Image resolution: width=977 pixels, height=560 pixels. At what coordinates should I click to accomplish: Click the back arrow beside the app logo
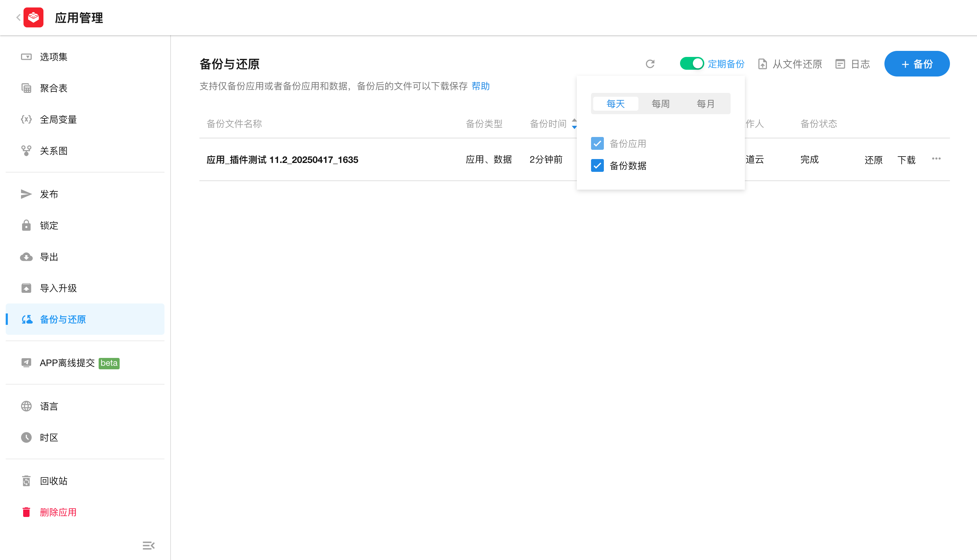tap(18, 18)
